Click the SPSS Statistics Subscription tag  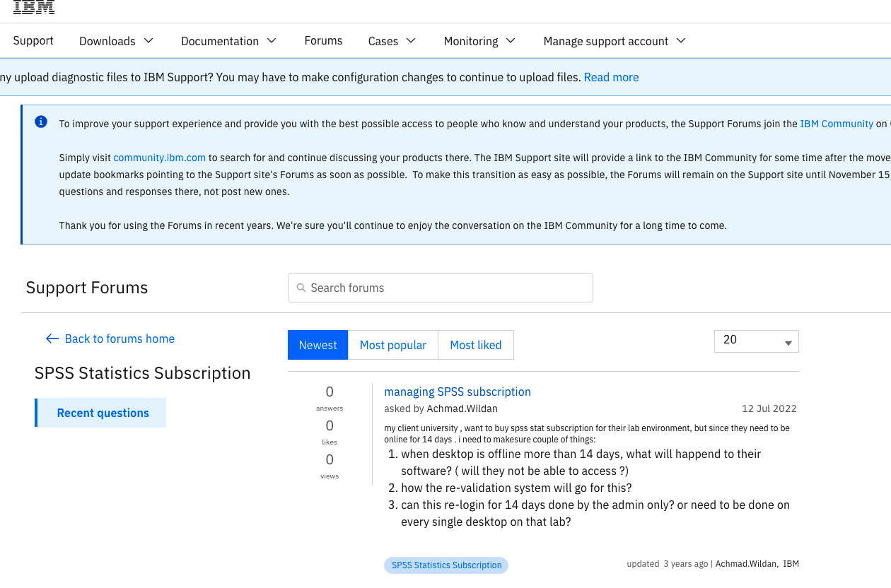(446, 565)
